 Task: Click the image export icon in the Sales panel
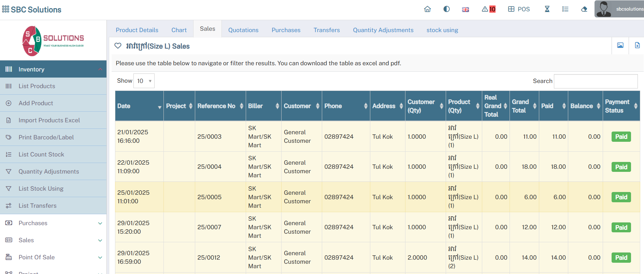tap(620, 45)
